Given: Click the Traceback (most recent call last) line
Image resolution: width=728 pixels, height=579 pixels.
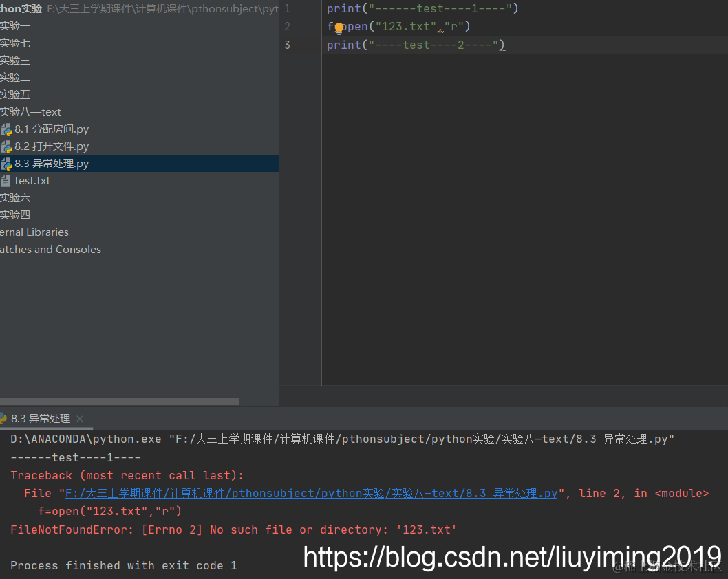Looking at the screenshot, I should (x=127, y=475).
